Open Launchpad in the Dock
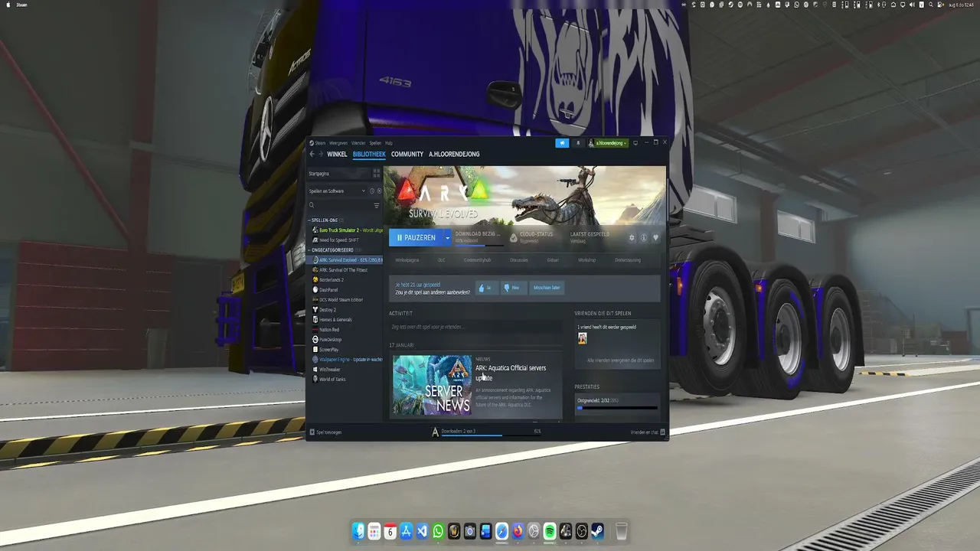The width and height of the screenshot is (980, 551). (x=374, y=531)
